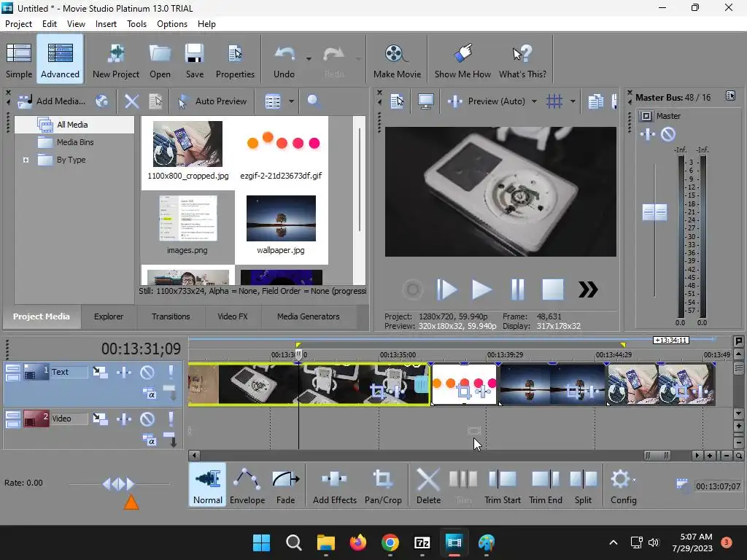Click the playback Rate slider

click(119, 484)
